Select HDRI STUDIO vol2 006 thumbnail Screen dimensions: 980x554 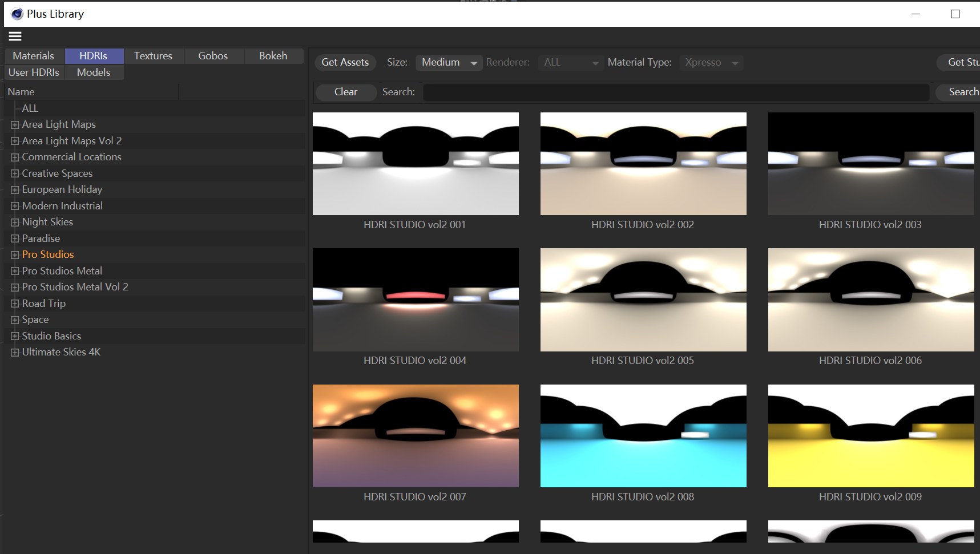[x=871, y=300]
